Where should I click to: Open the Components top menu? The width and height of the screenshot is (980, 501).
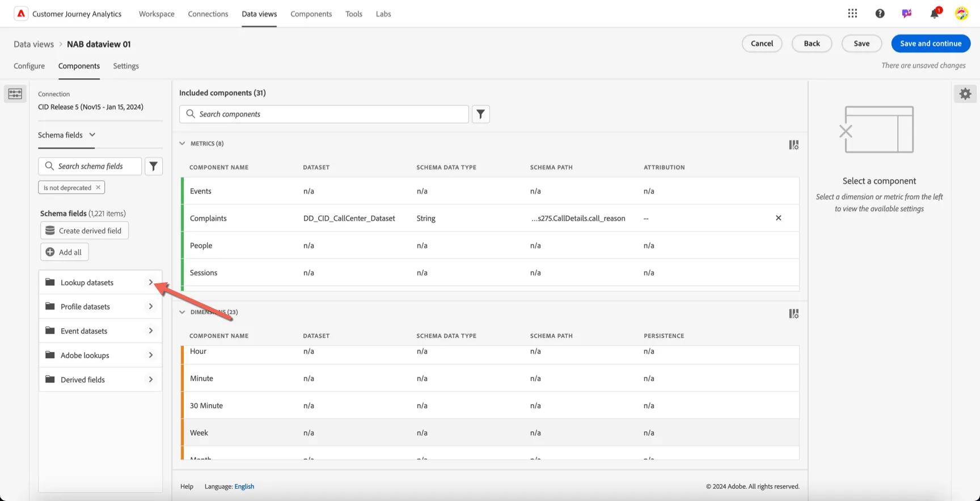(x=311, y=14)
